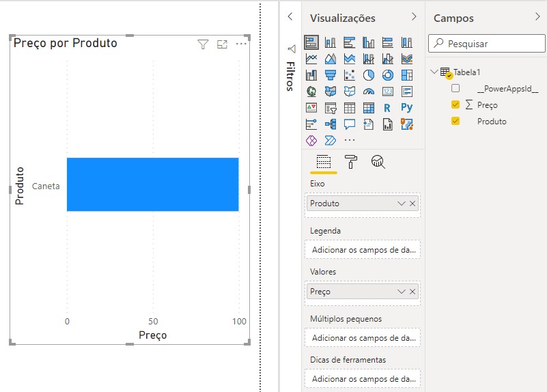The height and width of the screenshot is (392, 547).
Task: Select the line chart visual
Action: [311, 59]
